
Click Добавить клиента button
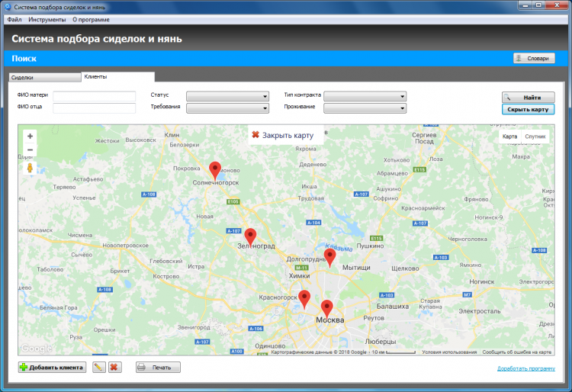coord(52,367)
